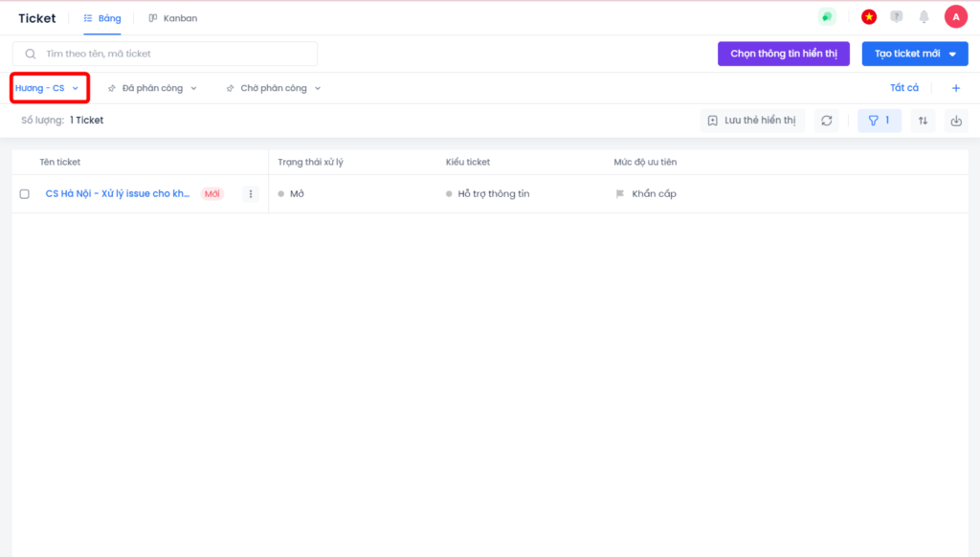This screenshot has width=980, height=557.
Task: Tick the checkbox for CS Hà Nội ticket
Action: 24,193
